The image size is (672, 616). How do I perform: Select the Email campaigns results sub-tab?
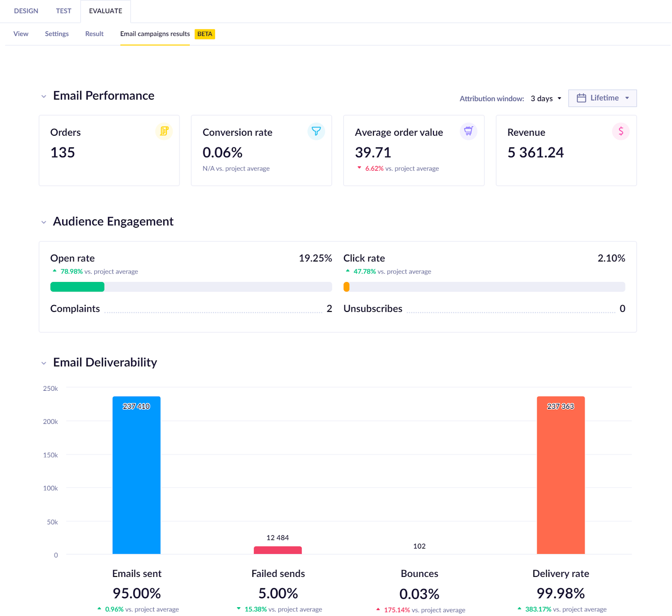tap(155, 34)
